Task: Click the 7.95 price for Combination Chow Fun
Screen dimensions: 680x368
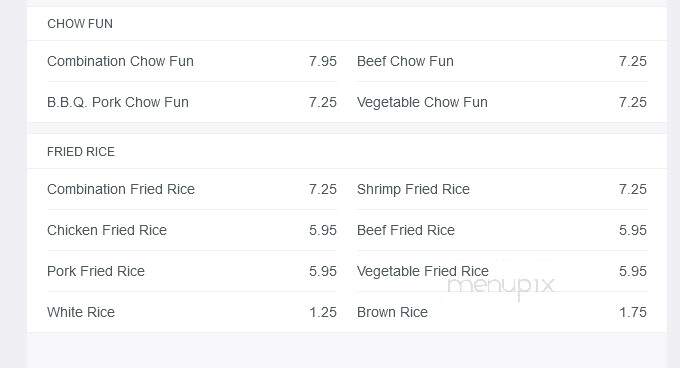Action: coord(323,61)
